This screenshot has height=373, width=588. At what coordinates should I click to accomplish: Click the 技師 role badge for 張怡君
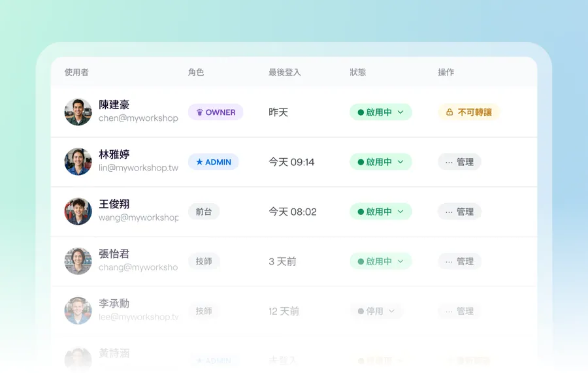pyautogui.click(x=204, y=261)
